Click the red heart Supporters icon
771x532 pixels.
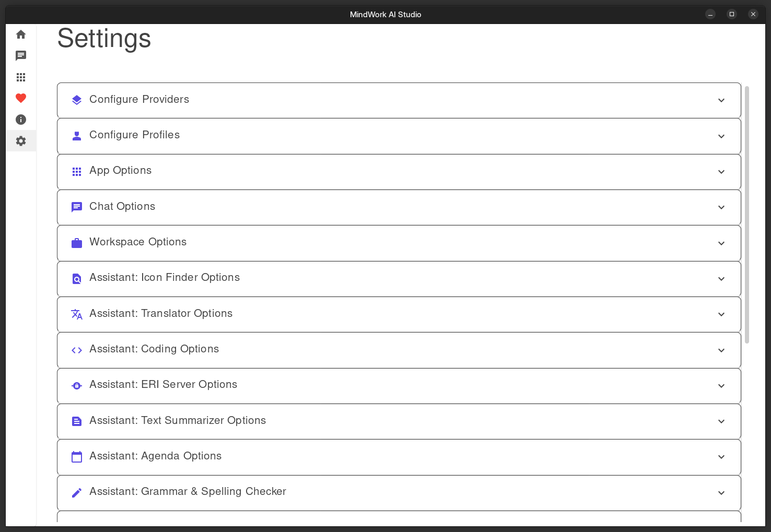(21, 98)
